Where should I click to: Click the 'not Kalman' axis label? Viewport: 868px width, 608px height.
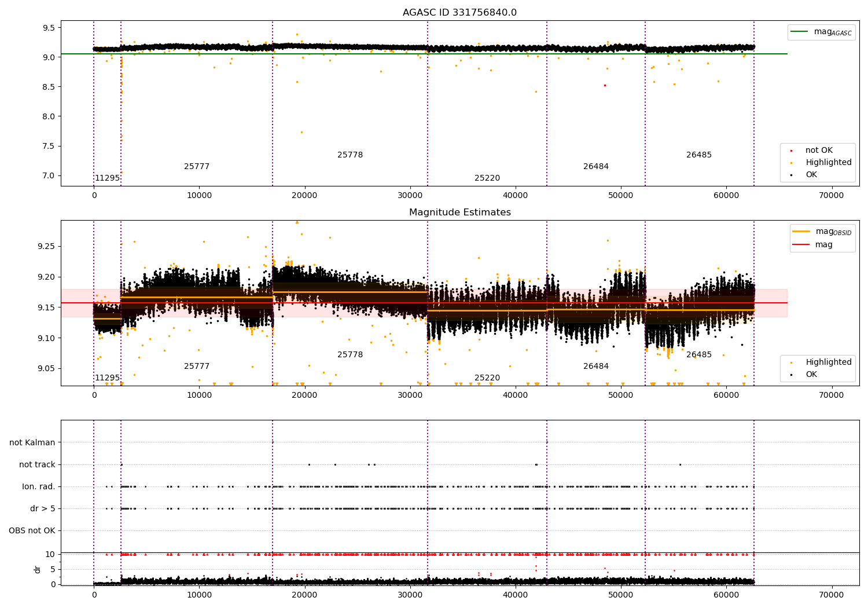(x=32, y=442)
